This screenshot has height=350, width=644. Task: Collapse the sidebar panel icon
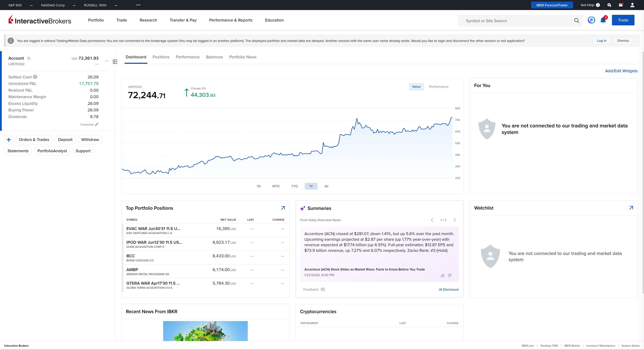point(115,62)
